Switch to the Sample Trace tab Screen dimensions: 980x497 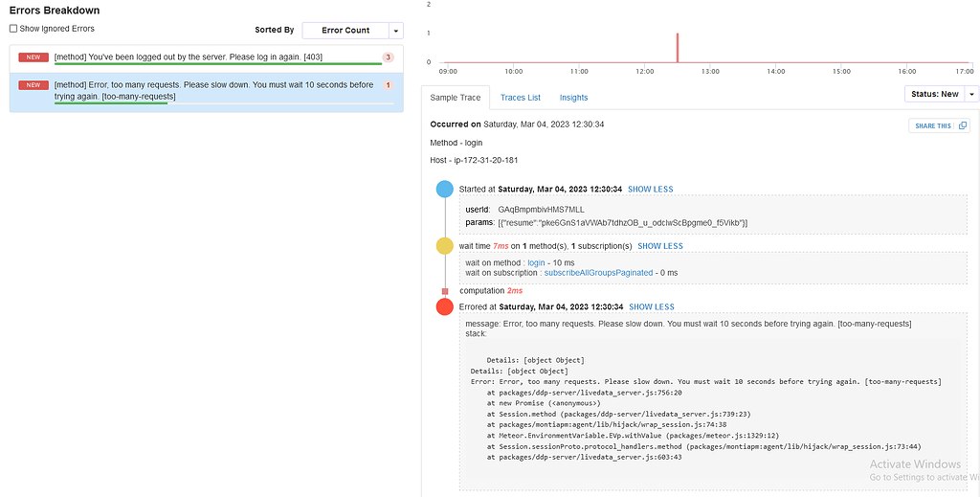point(455,98)
